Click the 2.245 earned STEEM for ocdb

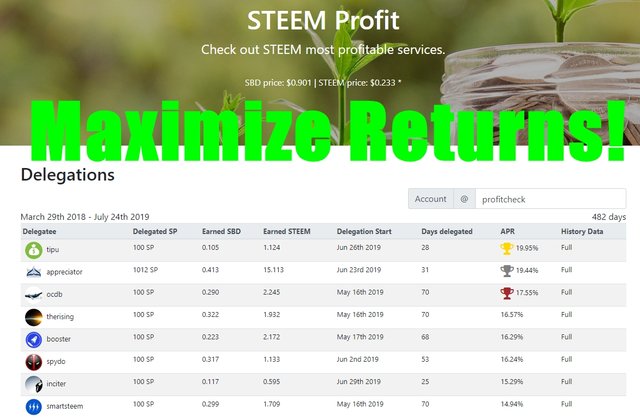[271, 292]
